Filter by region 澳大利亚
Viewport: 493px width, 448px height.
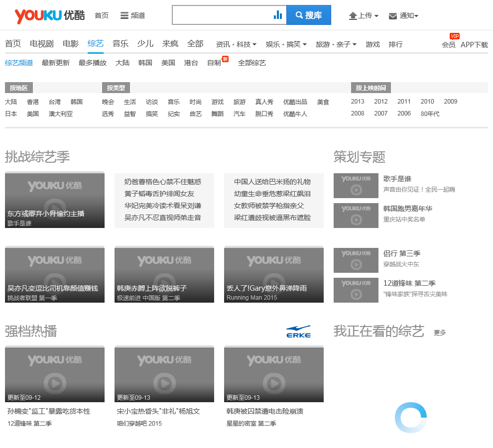click(61, 114)
